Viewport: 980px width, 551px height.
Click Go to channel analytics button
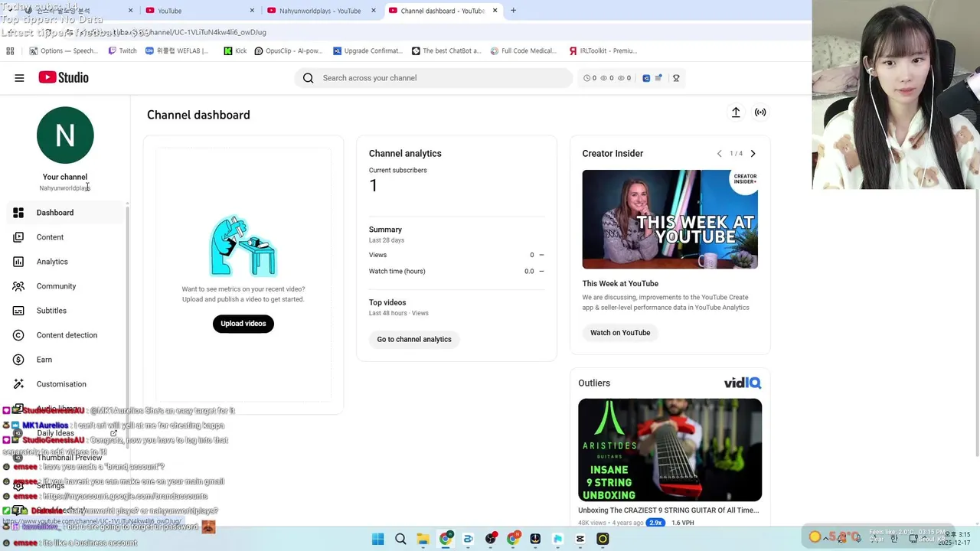(414, 340)
